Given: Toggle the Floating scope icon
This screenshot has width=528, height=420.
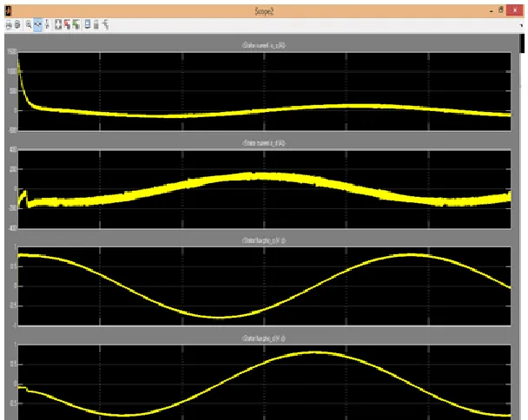Looking at the screenshot, I should tap(88, 24).
